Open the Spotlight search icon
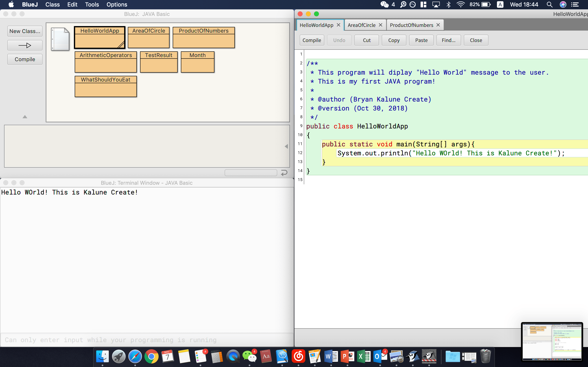The height and width of the screenshot is (367, 588). (x=549, y=5)
